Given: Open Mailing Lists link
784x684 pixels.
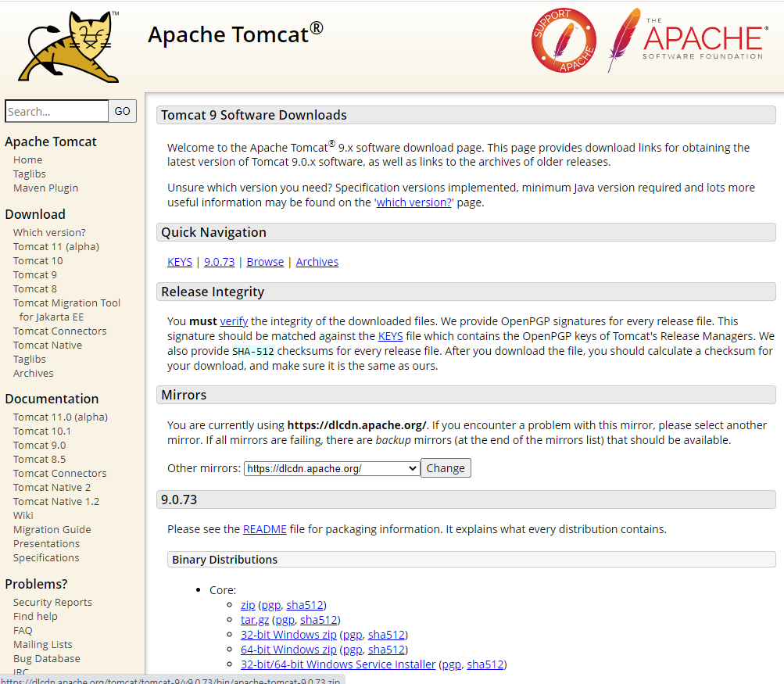Looking at the screenshot, I should [x=42, y=644].
